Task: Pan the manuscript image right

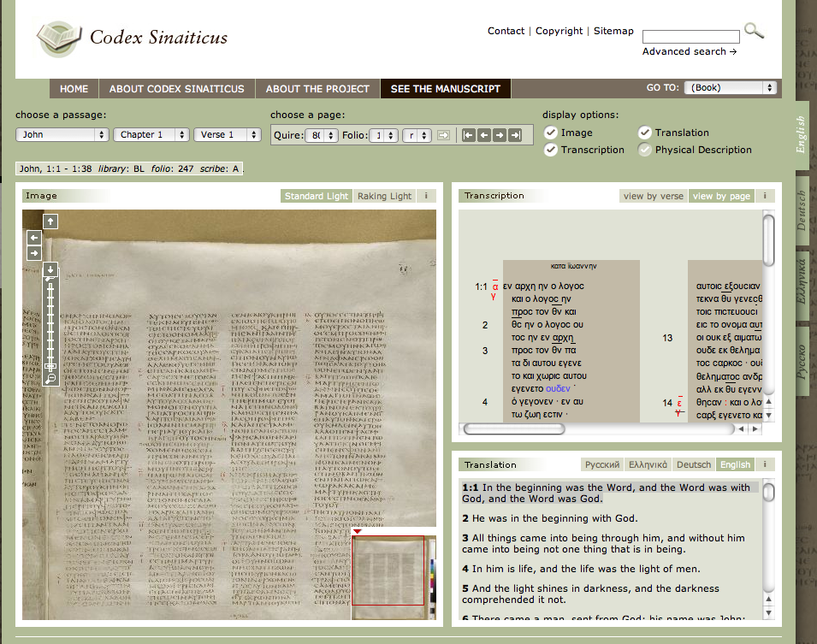Action: 34,253
